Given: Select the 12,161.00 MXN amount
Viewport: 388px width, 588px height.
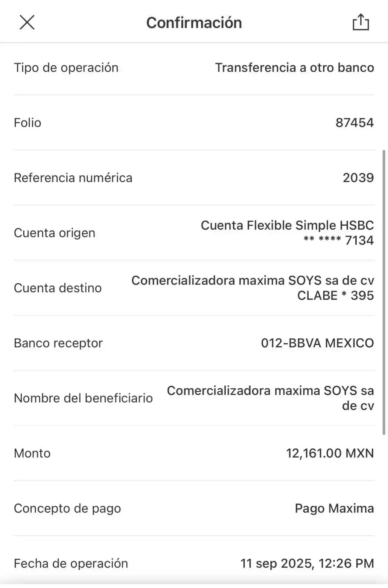Looking at the screenshot, I should [330, 453].
